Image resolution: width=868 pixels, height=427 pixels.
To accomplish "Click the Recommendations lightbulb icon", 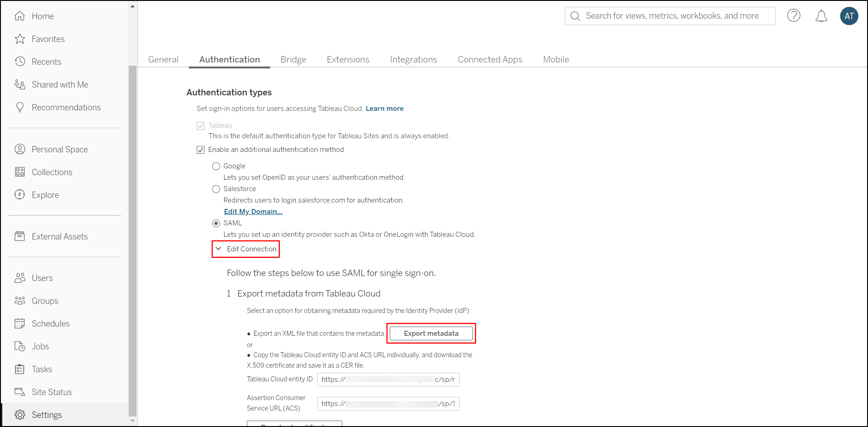I will coord(20,107).
